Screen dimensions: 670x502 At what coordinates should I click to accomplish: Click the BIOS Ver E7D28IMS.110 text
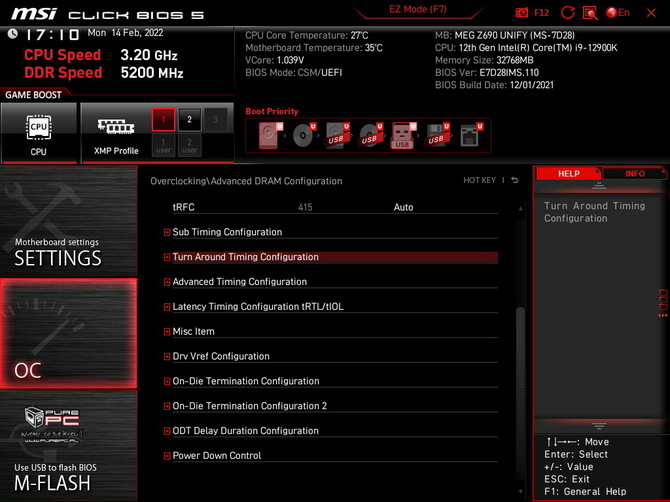coord(487,73)
